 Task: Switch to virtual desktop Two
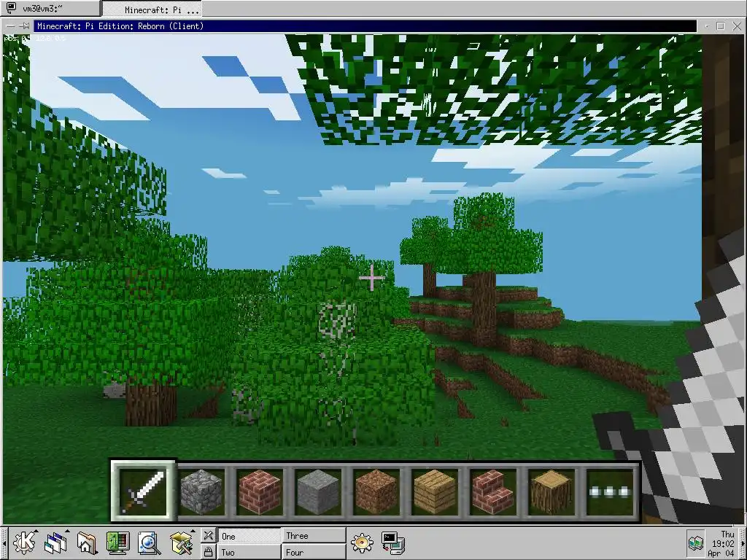point(249,553)
